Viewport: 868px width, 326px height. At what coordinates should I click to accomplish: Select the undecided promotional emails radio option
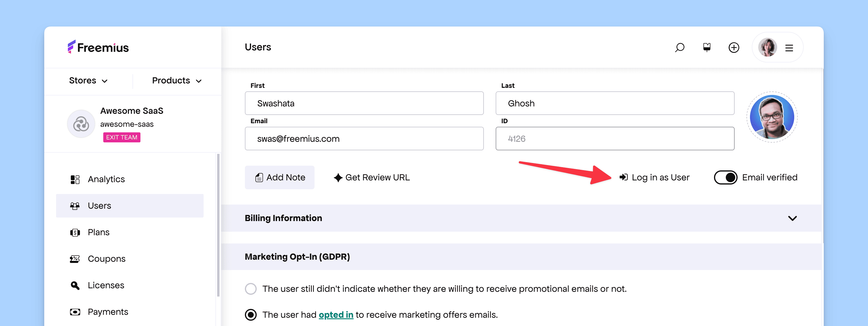250,289
